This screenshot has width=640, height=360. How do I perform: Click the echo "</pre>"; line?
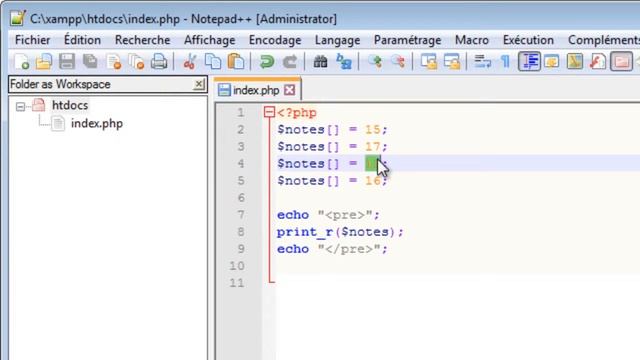332,249
